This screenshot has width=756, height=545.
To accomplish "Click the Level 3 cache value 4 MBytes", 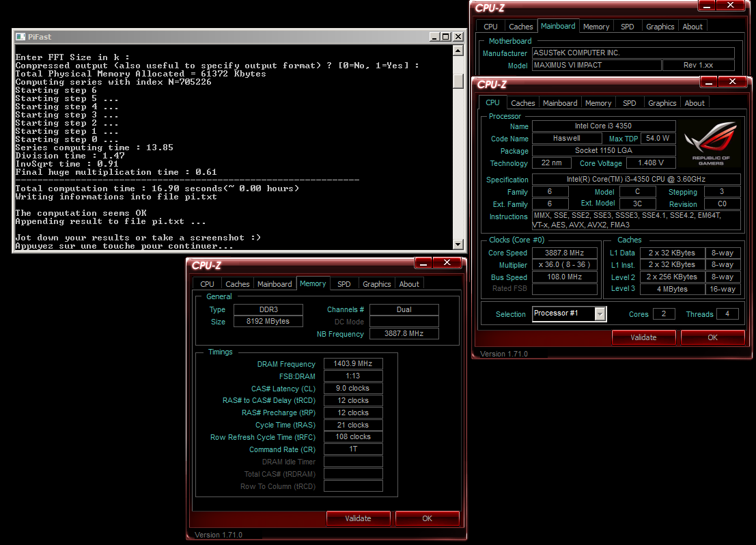I will pyautogui.click(x=672, y=289).
